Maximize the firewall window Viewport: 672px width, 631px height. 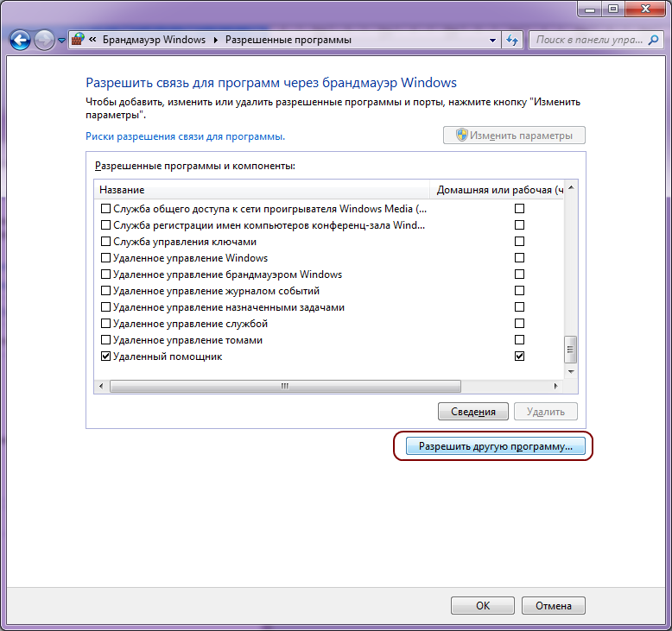click(x=613, y=9)
